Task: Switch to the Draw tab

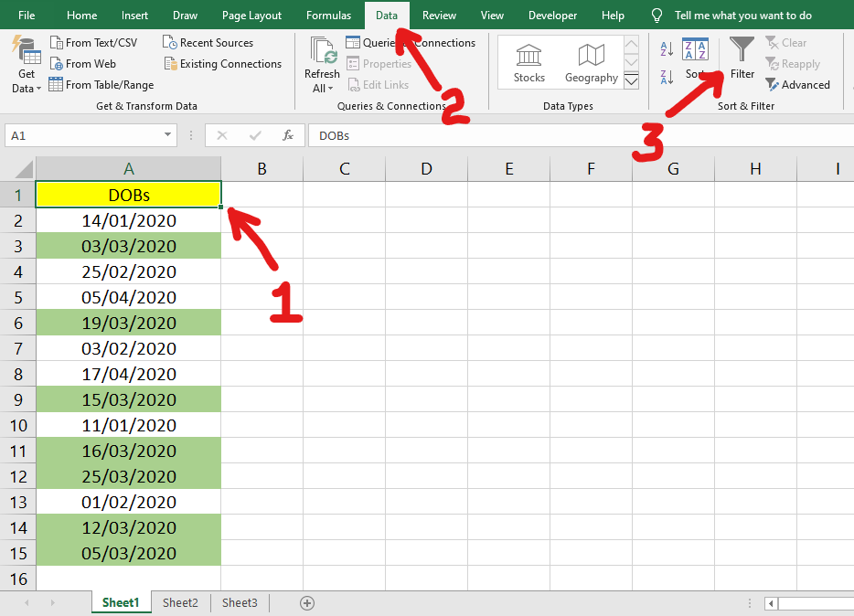Action: (186, 16)
